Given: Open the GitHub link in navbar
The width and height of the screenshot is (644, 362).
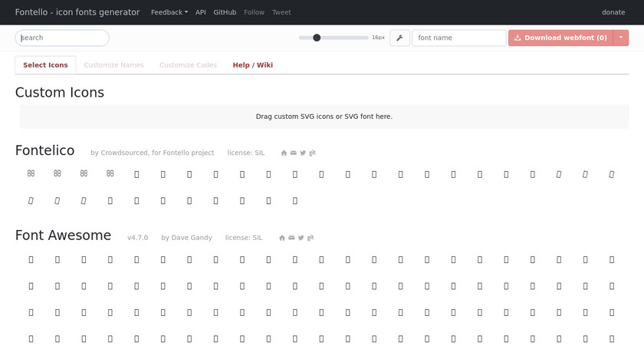Looking at the screenshot, I should click(x=225, y=12).
